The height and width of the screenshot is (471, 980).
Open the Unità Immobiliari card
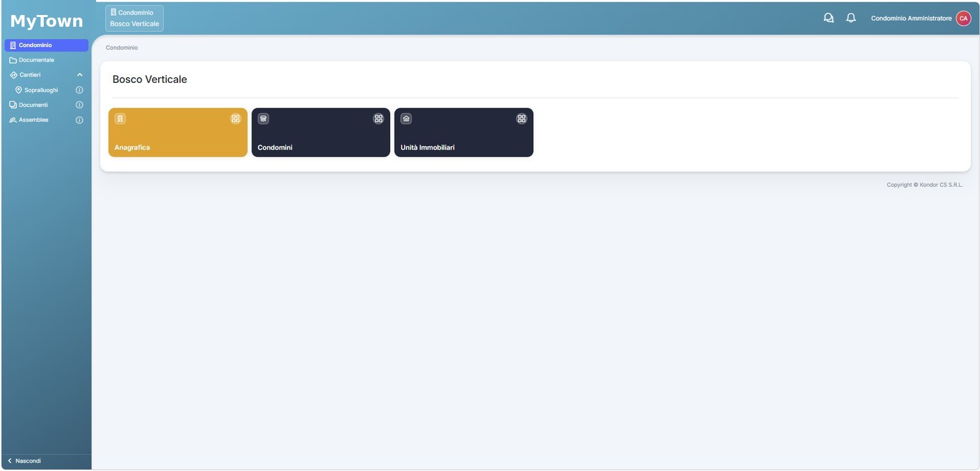point(464,133)
